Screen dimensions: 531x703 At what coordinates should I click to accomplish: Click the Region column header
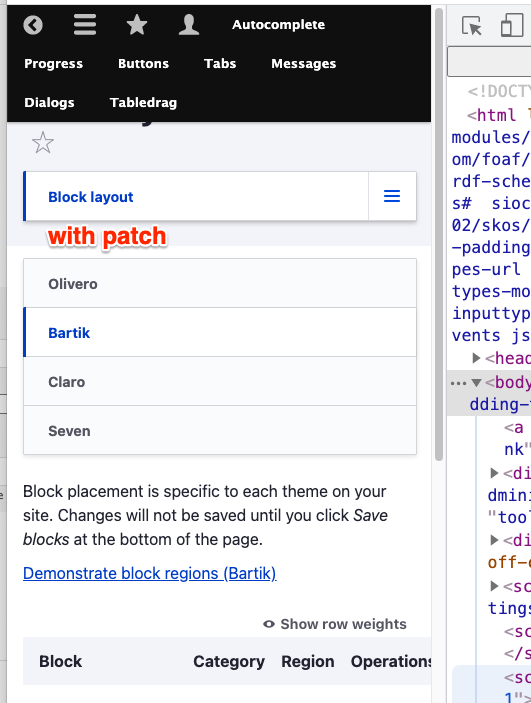(308, 661)
